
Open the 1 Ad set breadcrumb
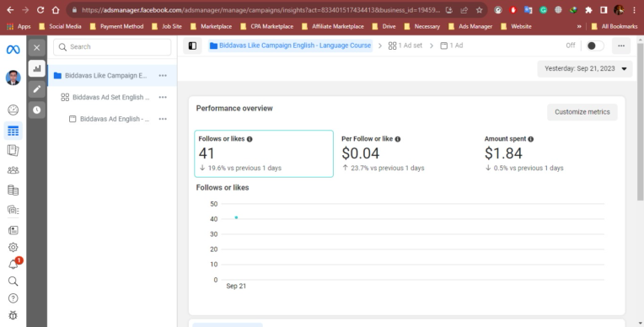coord(405,46)
